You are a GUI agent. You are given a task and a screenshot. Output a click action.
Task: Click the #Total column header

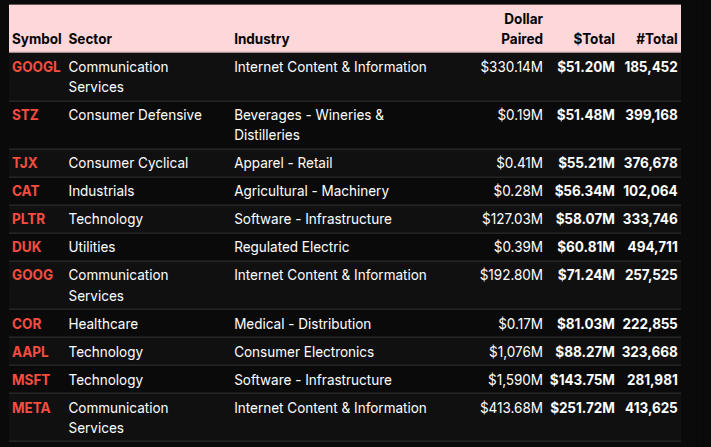click(x=657, y=39)
